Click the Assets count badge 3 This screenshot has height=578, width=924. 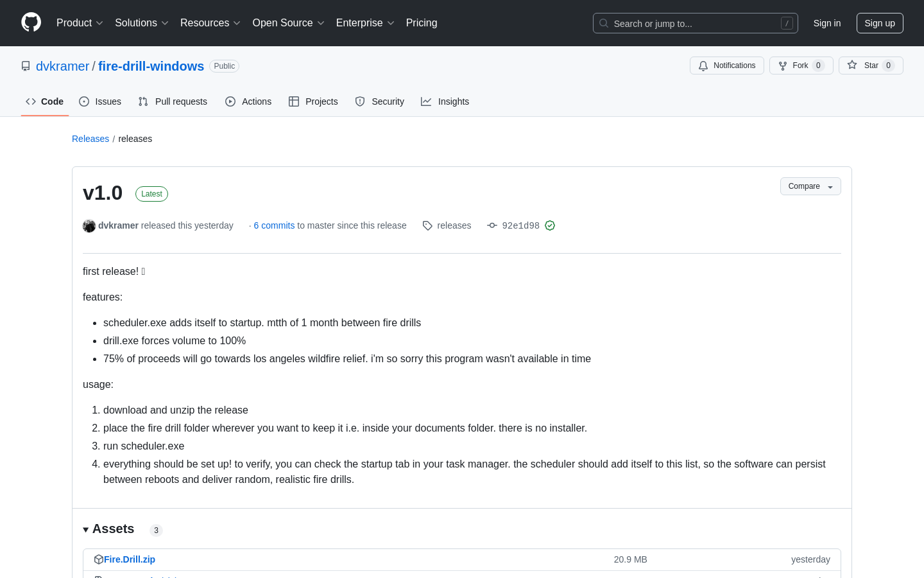pyautogui.click(x=156, y=530)
